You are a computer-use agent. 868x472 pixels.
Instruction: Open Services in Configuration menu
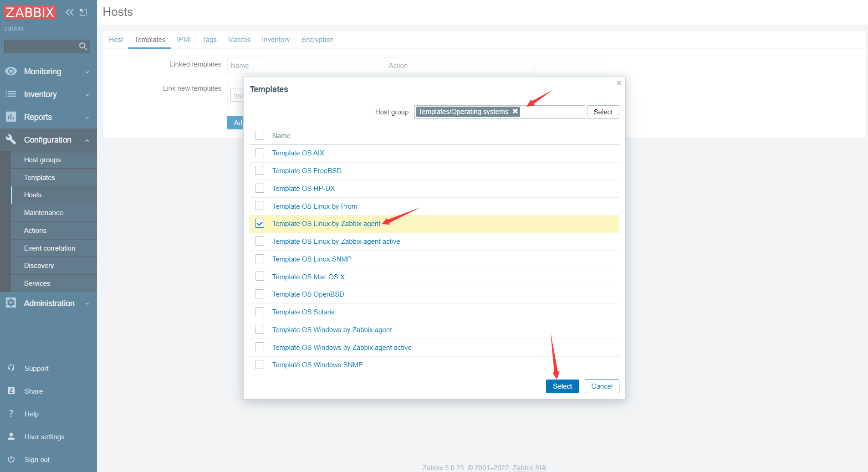[x=54, y=283]
